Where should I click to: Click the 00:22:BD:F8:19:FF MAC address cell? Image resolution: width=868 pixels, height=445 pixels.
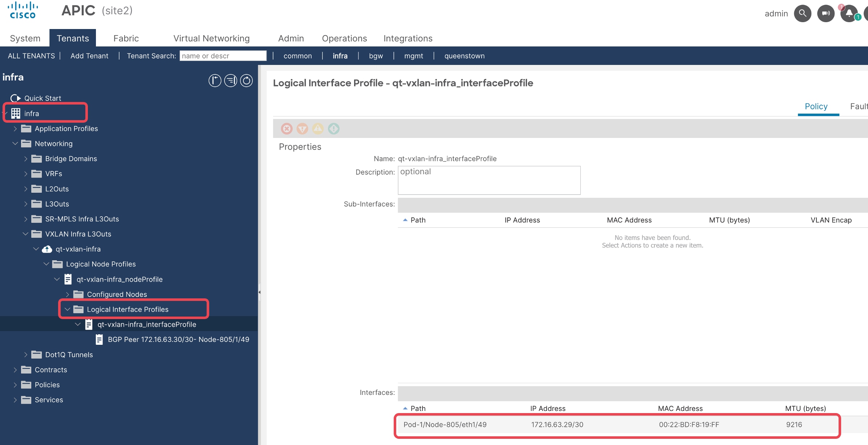(689, 425)
